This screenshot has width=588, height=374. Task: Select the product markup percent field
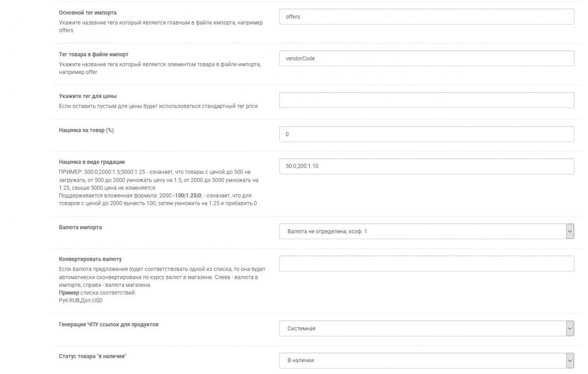click(426, 134)
